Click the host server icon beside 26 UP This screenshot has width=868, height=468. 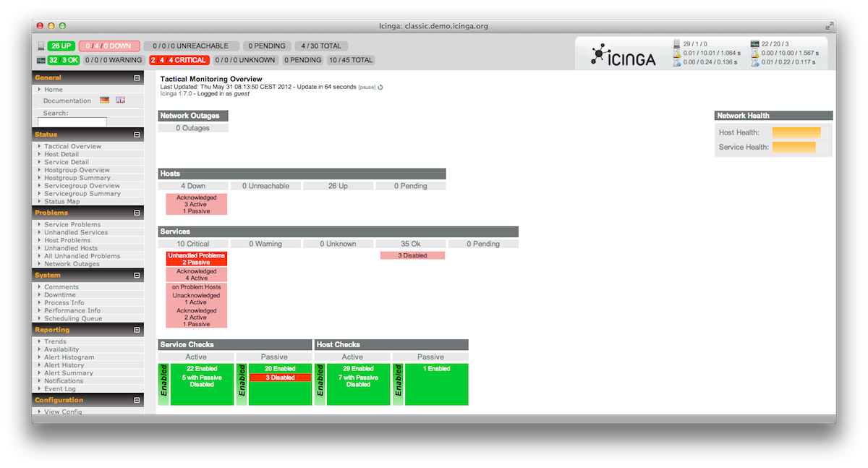pos(41,46)
